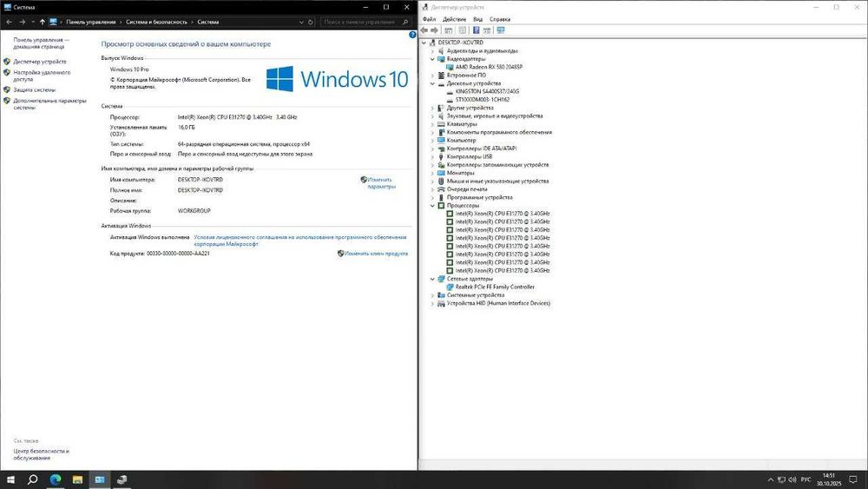The width and height of the screenshot is (868, 489).
Task: Switch to Device Manager taskbar button
Action: [x=122, y=479]
